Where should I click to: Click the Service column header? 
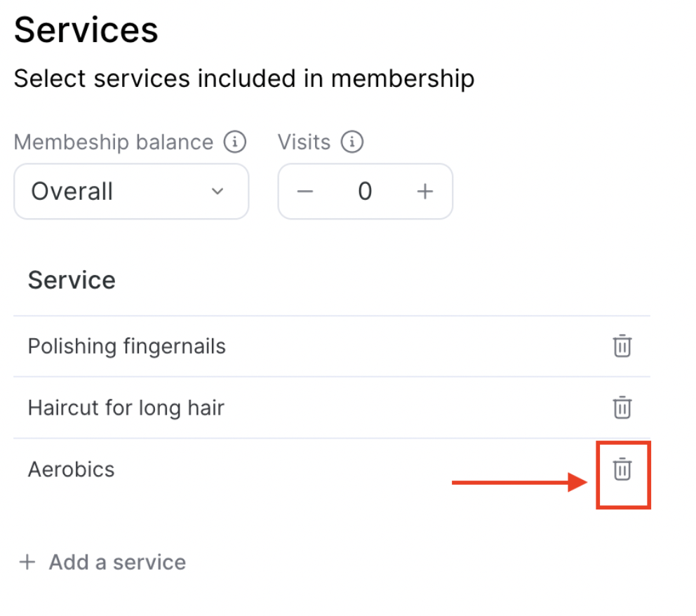72,280
